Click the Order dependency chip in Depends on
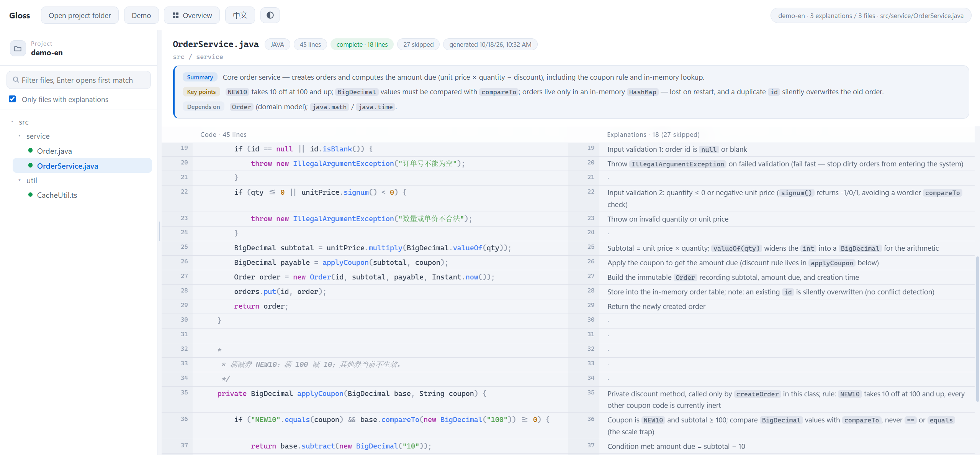The image size is (980, 455). pos(241,107)
